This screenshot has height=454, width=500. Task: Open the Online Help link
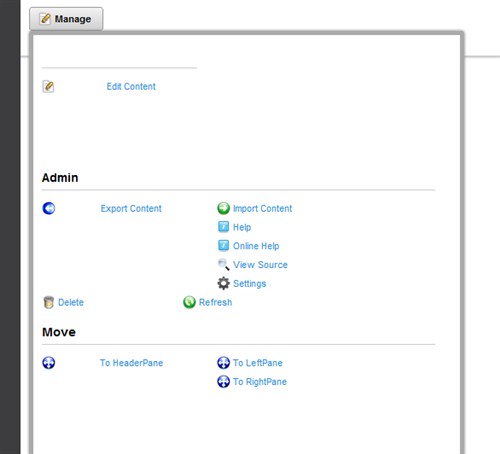[x=256, y=246]
